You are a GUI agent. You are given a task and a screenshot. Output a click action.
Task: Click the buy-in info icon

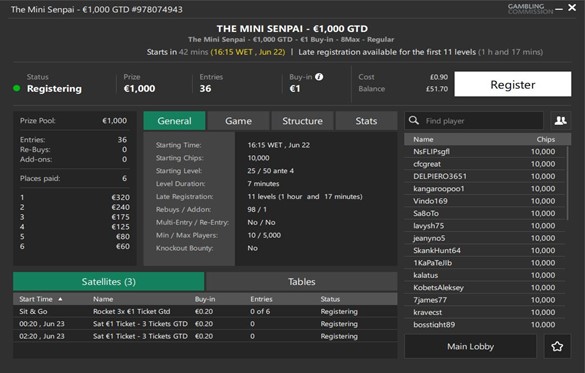tap(319, 77)
